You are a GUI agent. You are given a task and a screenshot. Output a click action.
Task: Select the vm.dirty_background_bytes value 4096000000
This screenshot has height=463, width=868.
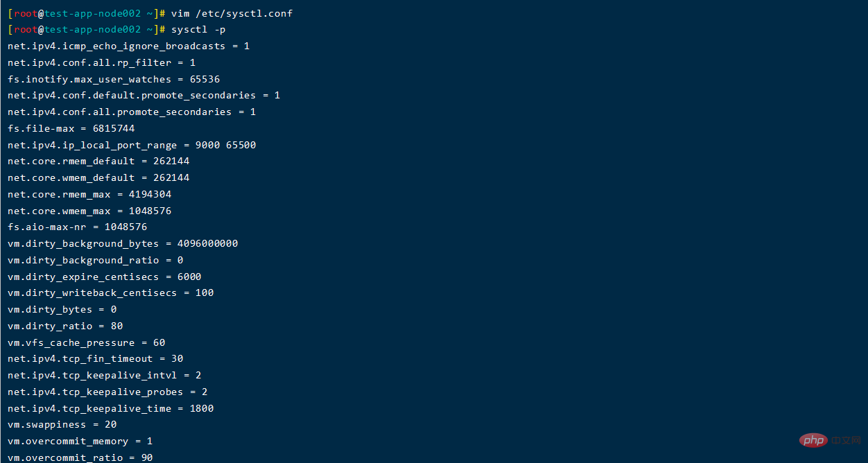pos(207,244)
